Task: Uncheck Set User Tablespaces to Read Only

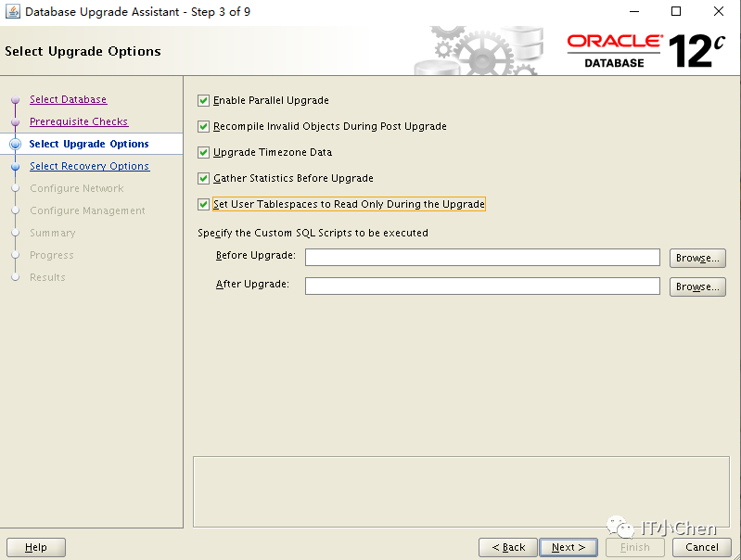Action: point(203,205)
